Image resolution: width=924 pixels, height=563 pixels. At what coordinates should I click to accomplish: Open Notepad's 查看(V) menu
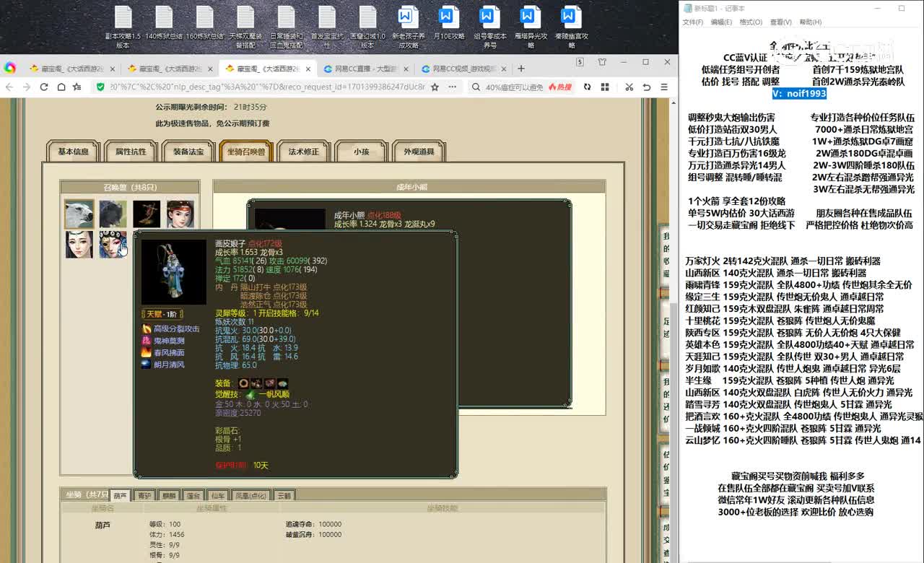tap(780, 22)
